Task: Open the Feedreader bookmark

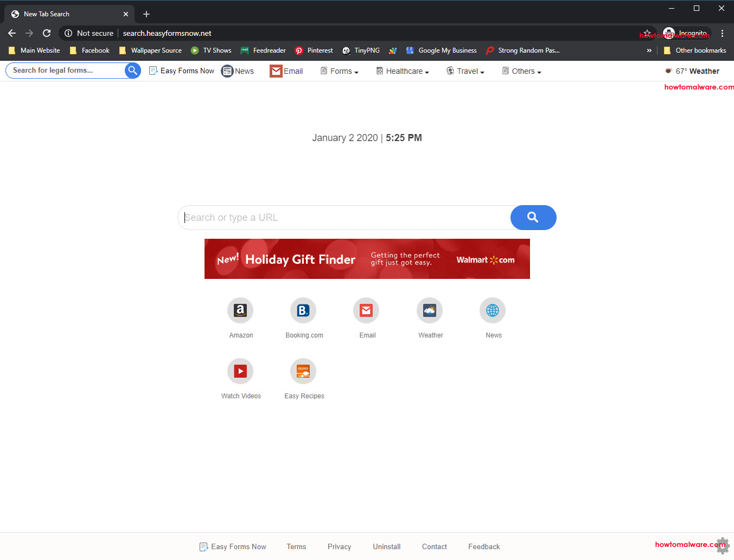Action: pos(263,50)
